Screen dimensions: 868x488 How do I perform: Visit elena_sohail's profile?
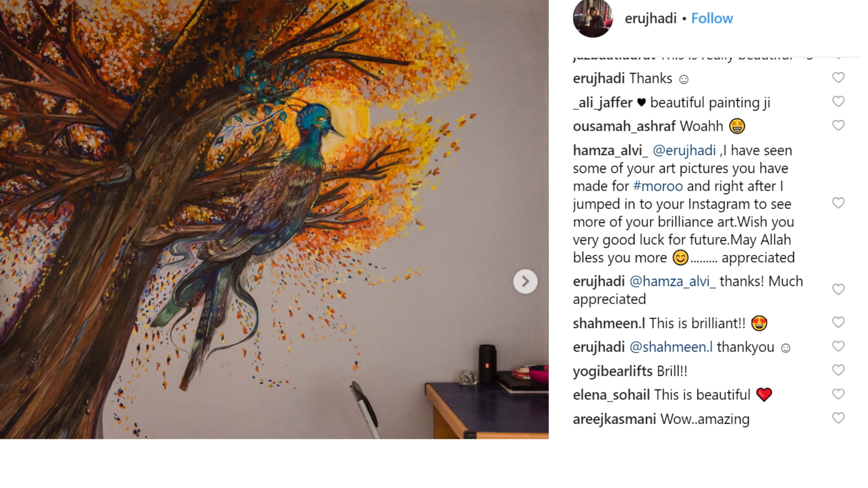(x=611, y=395)
